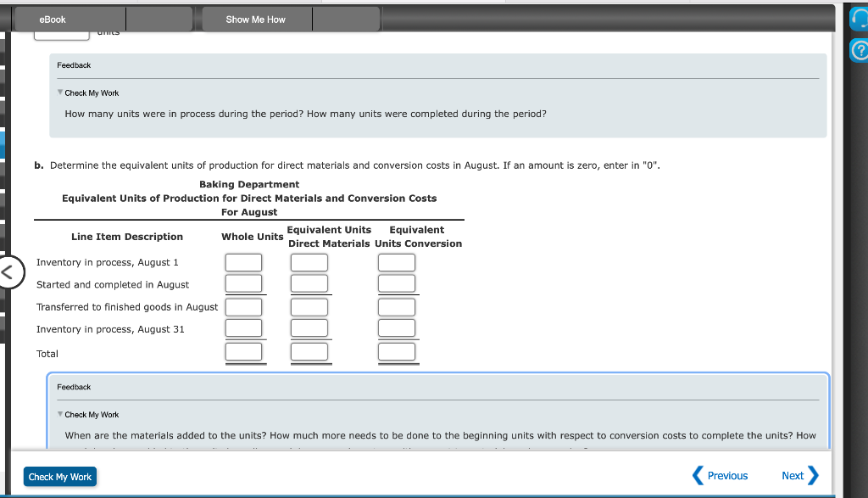868x498 pixels.
Task: Click Whole Units field for Transferred to finished goods
Action: (243, 307)
